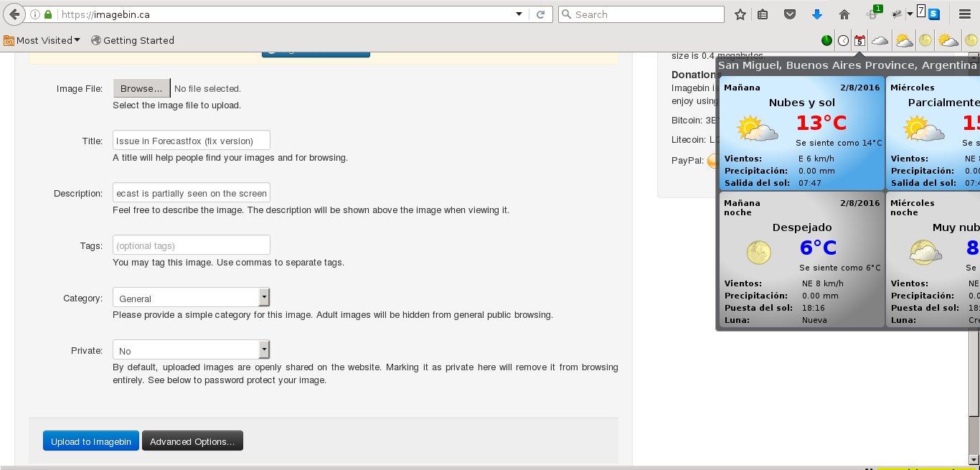This screenshot has height=470, width=980.
Task: Show bookmarks list icon in toolbar
Action: [763, 14]
